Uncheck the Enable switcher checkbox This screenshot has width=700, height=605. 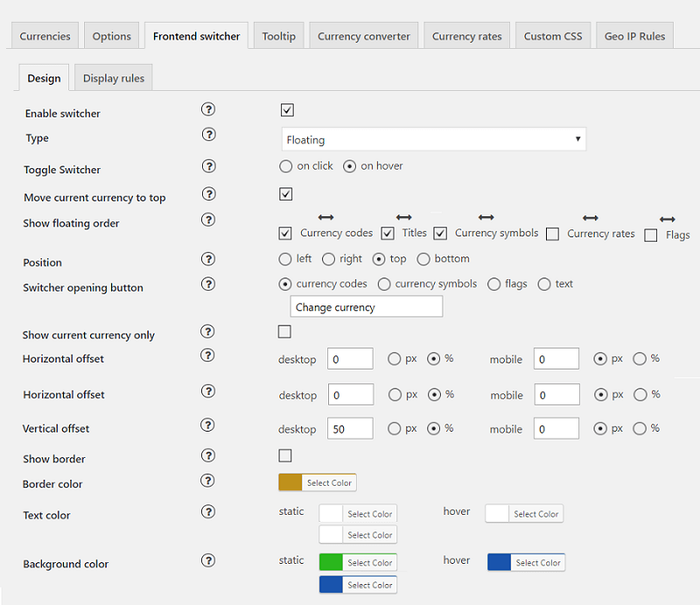287,110
